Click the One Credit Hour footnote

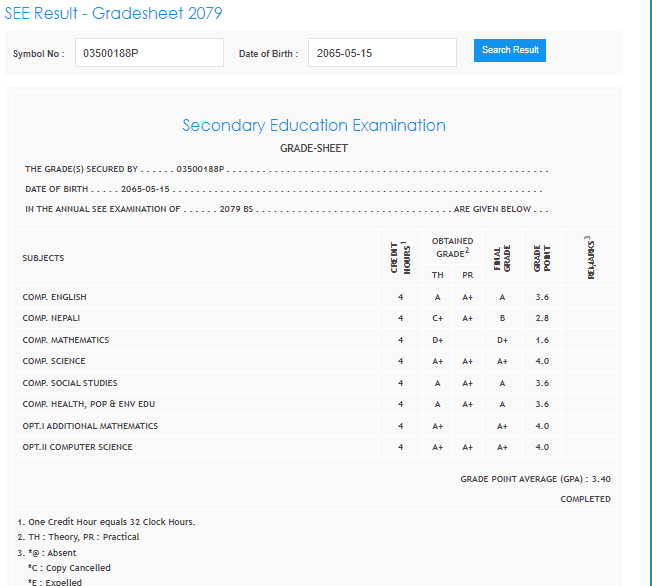click(x=106, y=522)
